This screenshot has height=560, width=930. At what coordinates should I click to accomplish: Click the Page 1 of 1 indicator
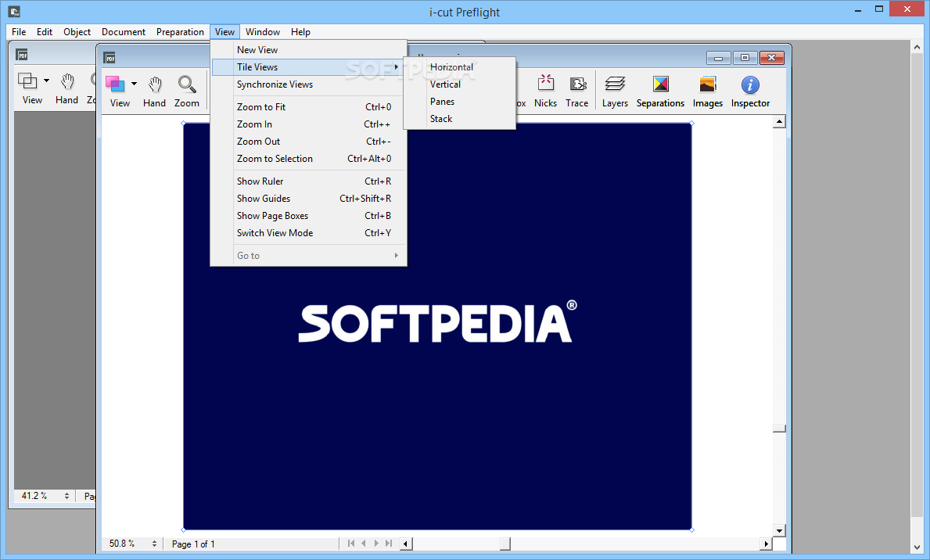[193, 544]
